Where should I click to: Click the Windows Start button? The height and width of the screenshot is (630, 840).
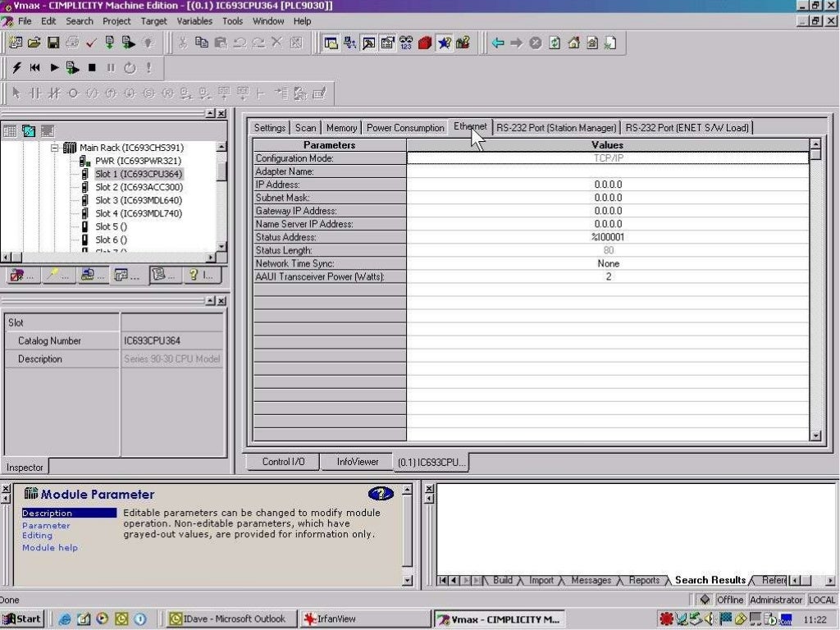(x=22, y=619)
